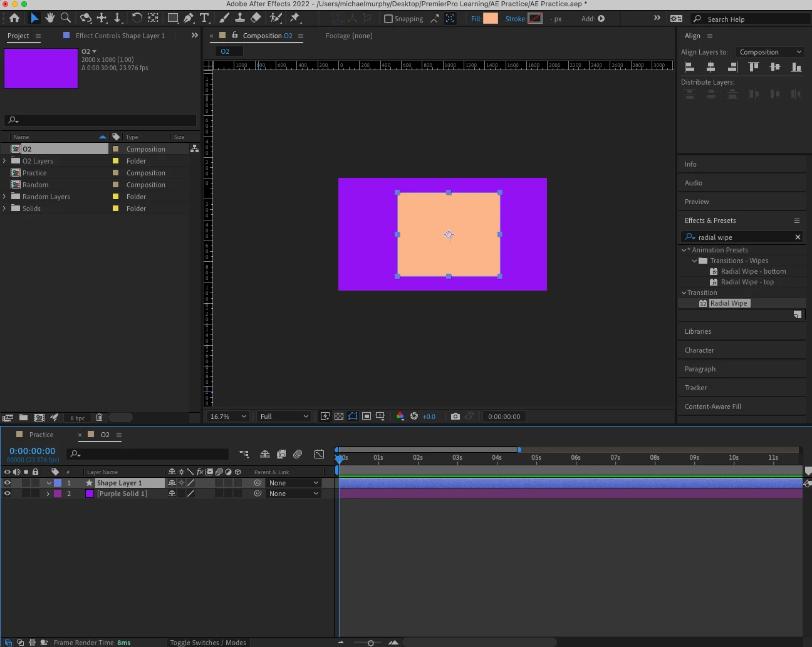This screenshot has width=812, height=647.
Task: Select the Puppet Pin tool
Action: (295, 18)
